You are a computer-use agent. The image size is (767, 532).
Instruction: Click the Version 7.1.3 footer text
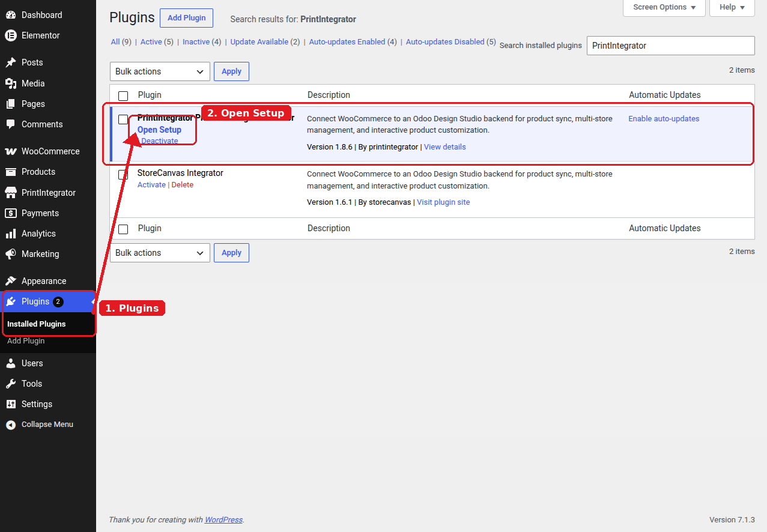tap(732, 520)
